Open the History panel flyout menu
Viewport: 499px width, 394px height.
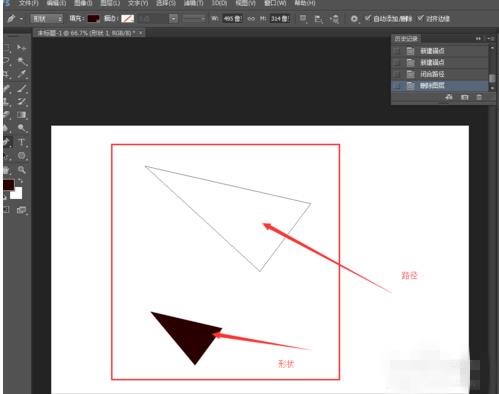click(490, 39)
